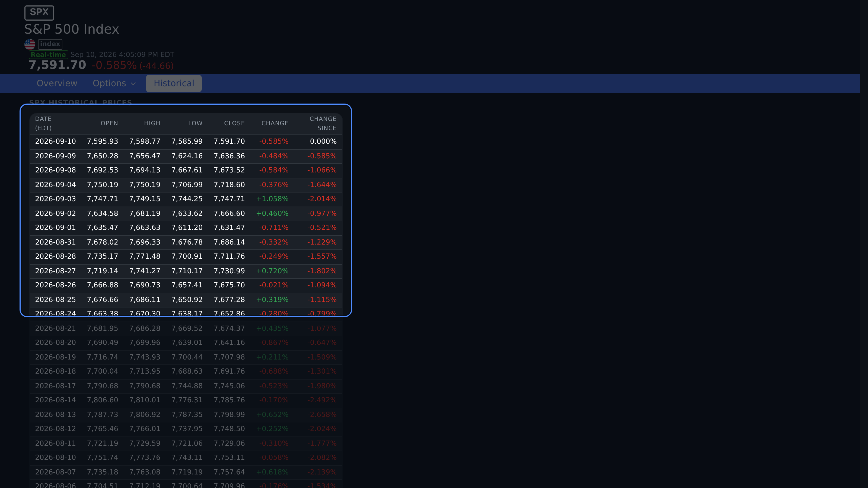Click close value 7,753.11 for 2026-08-10

229,457
